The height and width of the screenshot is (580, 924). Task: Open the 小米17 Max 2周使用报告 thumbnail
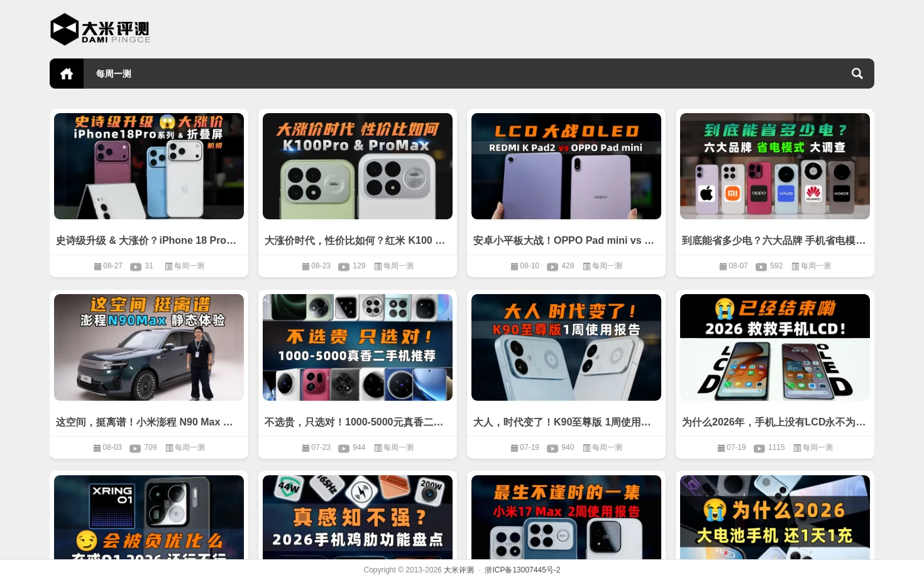point(566,517)
